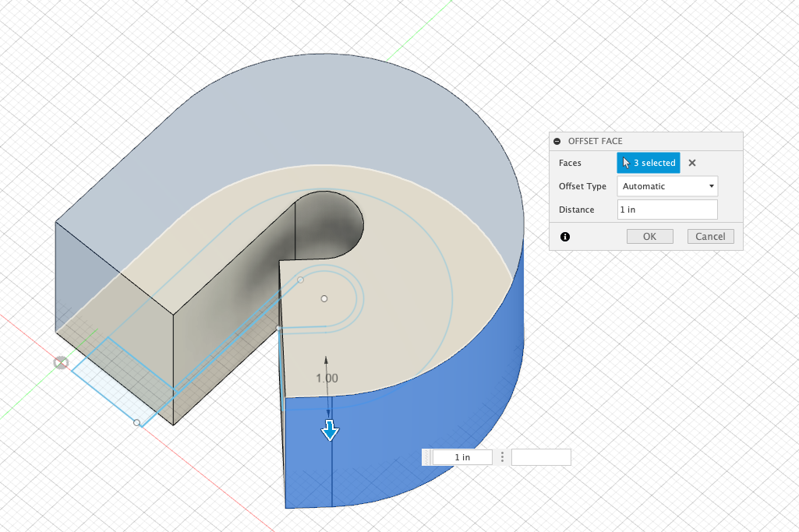The image size is (799, 532).
Task: Click the sketch center point circle
Action: point(324,299)
